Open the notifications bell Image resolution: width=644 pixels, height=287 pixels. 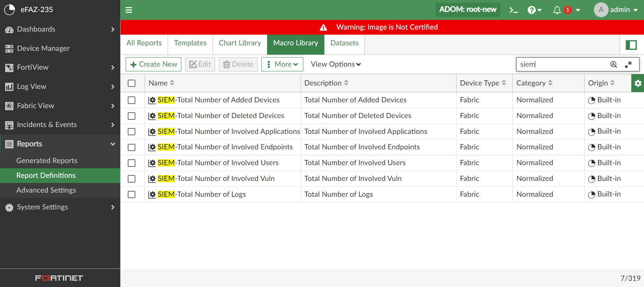pyautogui.click(x=557, y=10)
